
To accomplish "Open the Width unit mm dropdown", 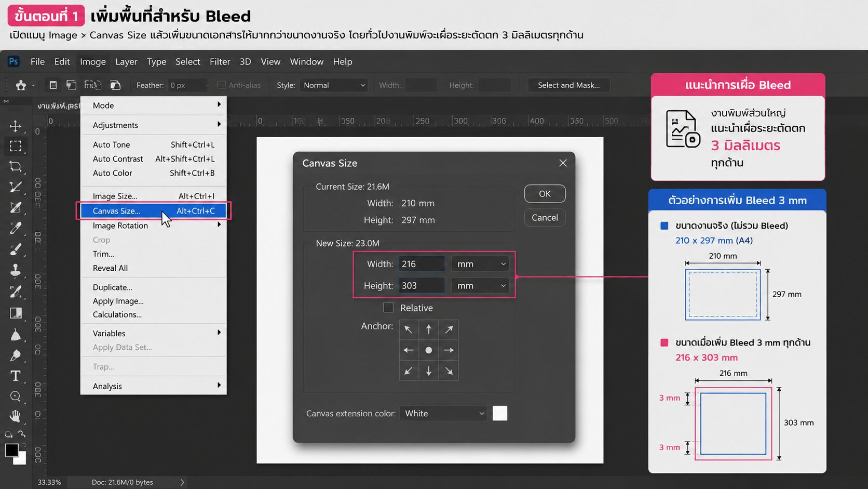I will (x=480, y=264).
